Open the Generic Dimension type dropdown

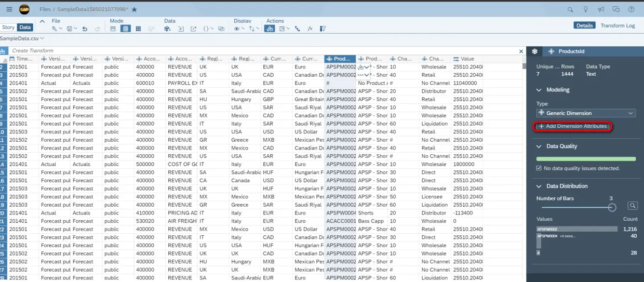tap(586, 113)
